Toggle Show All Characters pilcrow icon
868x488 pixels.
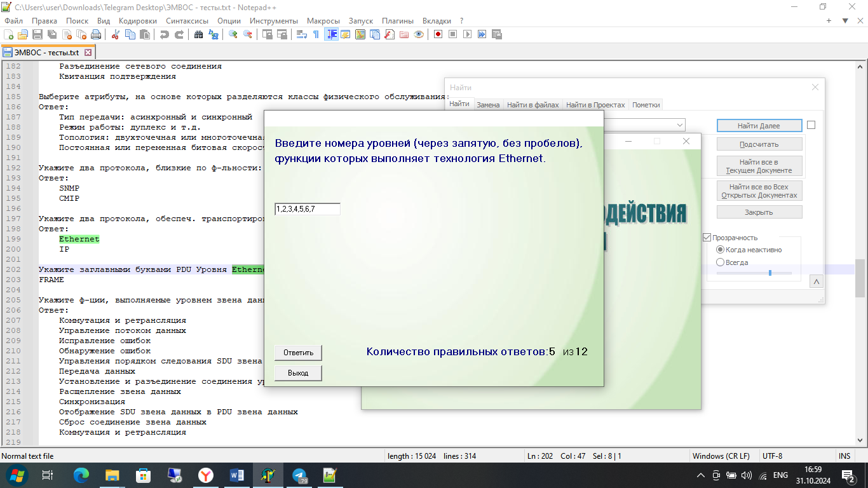[316, 34]
